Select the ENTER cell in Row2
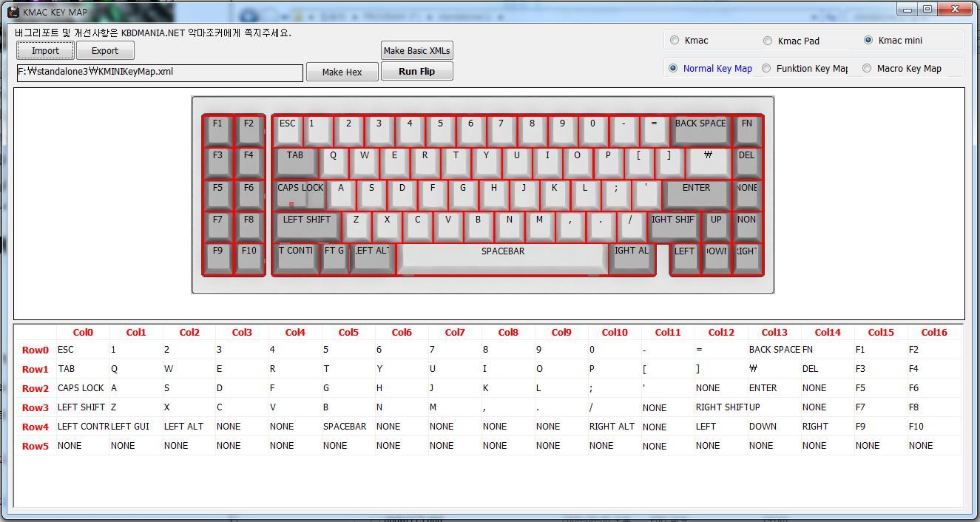Image resolution: width=980 pixels, height=522 pixels. pos(774,388)
